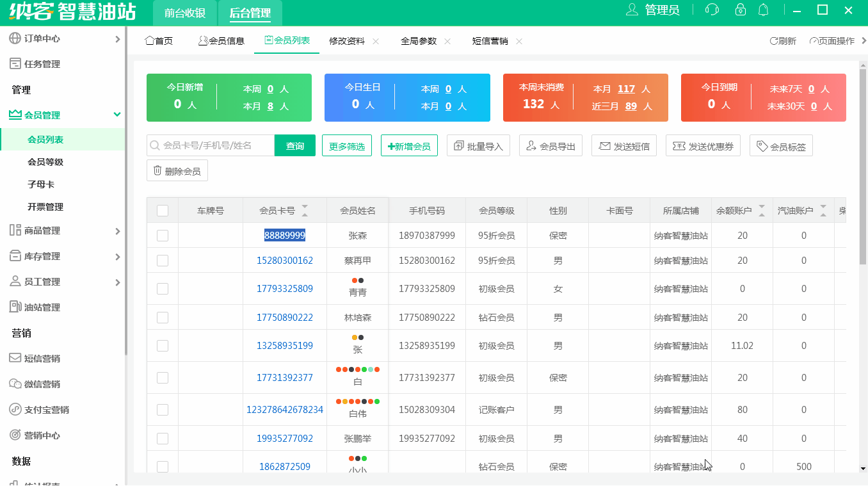
Task: Open 会员标签 tag button
Action: coord(781,147)
